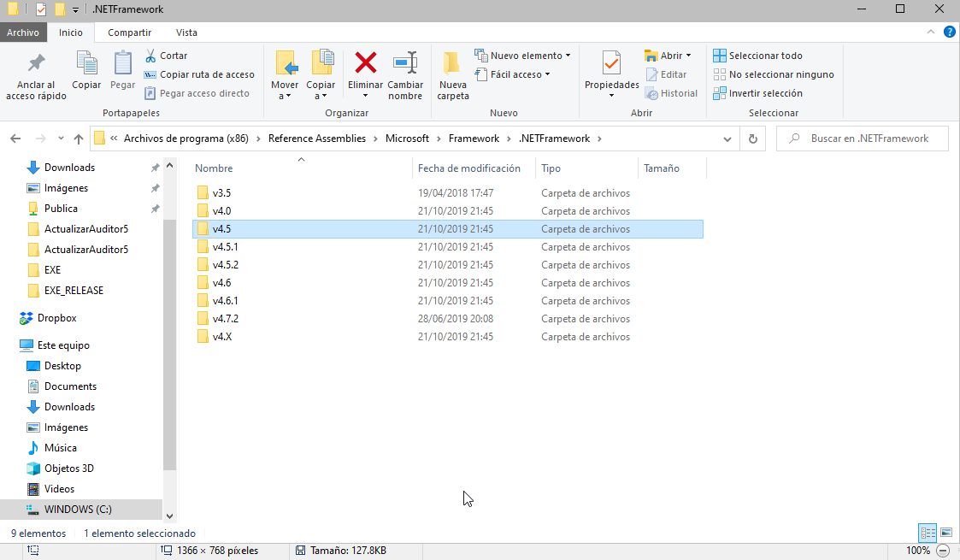Pin folder to quick access
960x560 pixels.
click(36, 75)
